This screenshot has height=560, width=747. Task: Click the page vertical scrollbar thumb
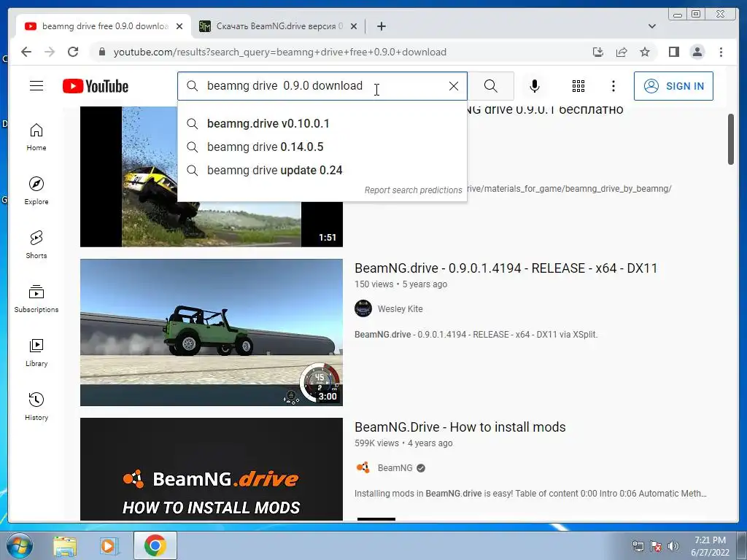pos(731,139)
